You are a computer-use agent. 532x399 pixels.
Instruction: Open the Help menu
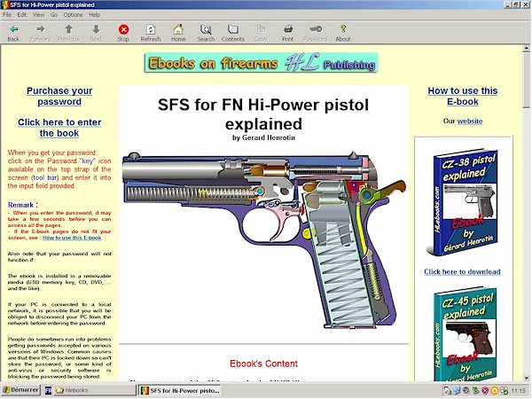coord(94,15)
